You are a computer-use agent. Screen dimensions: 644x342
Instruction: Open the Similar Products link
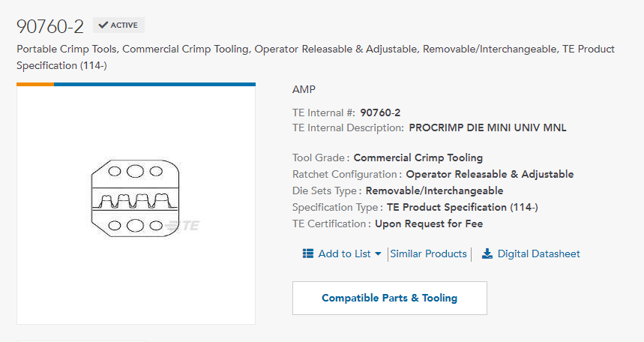[428, 253]
